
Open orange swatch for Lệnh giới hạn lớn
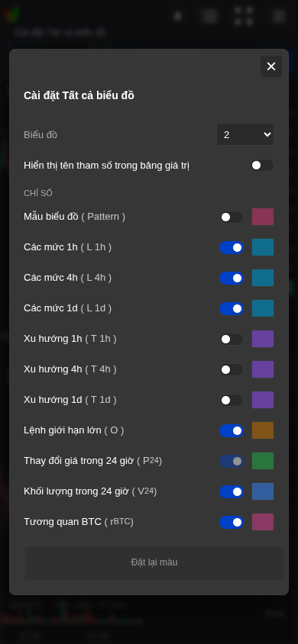pos(263,430)
